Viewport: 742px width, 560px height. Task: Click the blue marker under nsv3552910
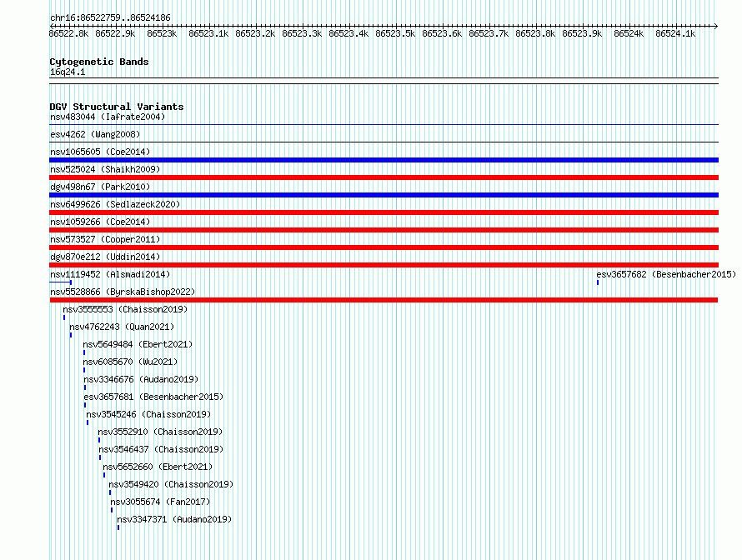click(99, 440)
